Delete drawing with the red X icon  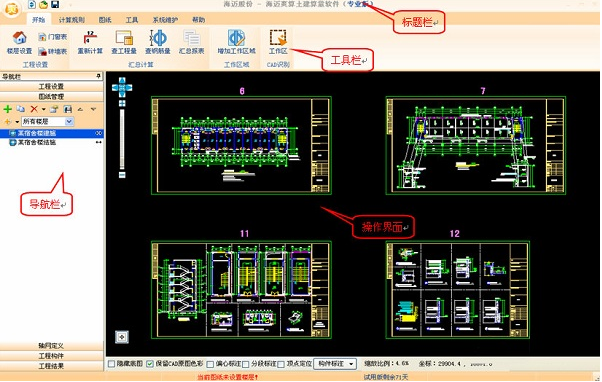tap(34, 109)
